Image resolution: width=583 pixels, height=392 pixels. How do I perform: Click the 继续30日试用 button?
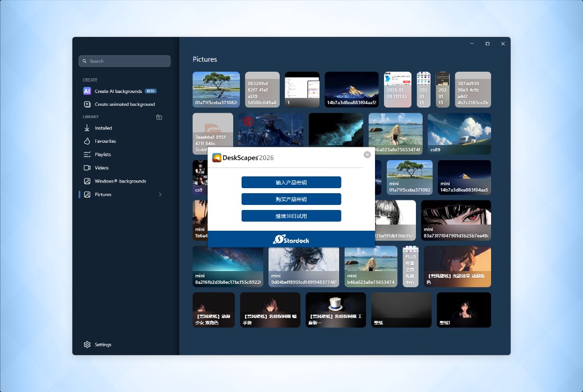[x=291, y=216]
